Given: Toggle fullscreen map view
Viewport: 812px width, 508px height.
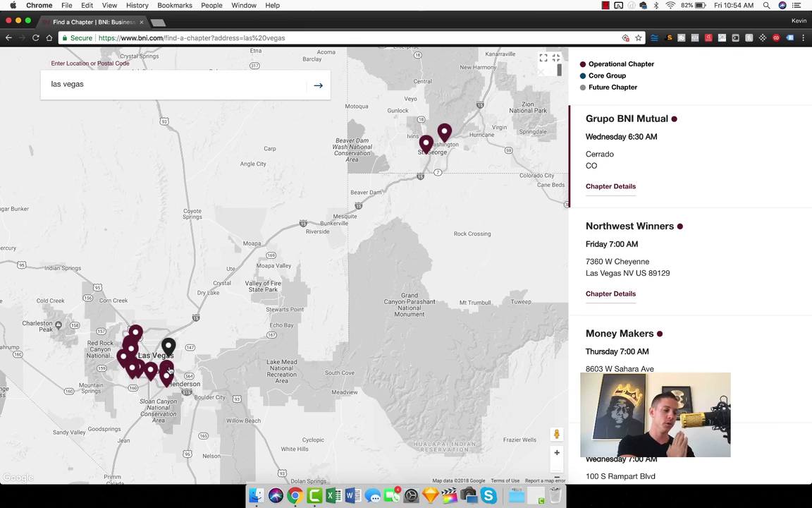Looking at the screenshot, I should pos(543,58).
